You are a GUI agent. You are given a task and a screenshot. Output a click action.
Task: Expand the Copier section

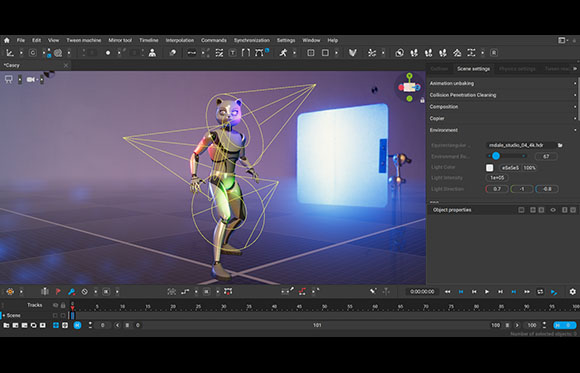[x=502, y=118]
